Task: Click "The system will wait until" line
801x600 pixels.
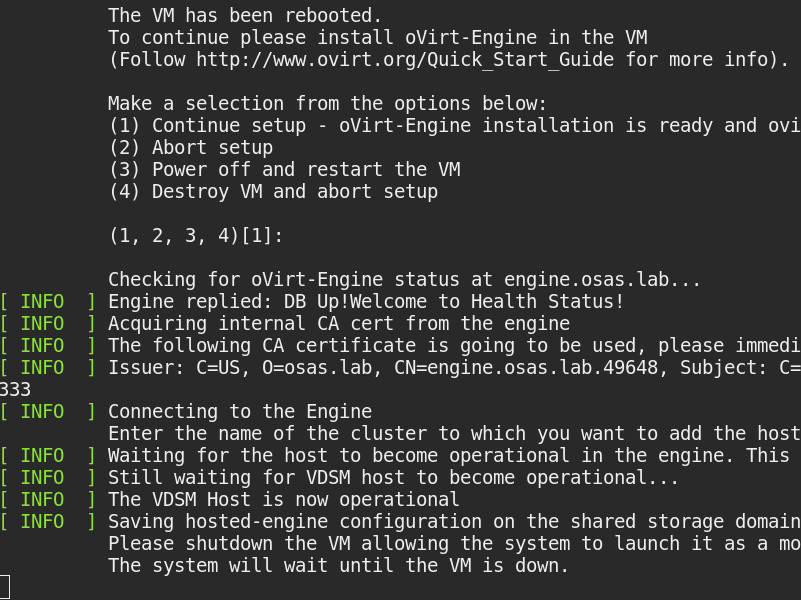Action: coord(338,565)
